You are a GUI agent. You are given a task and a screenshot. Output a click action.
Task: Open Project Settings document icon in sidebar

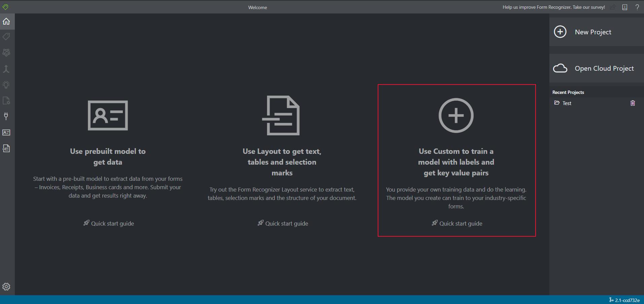point(6,100)
